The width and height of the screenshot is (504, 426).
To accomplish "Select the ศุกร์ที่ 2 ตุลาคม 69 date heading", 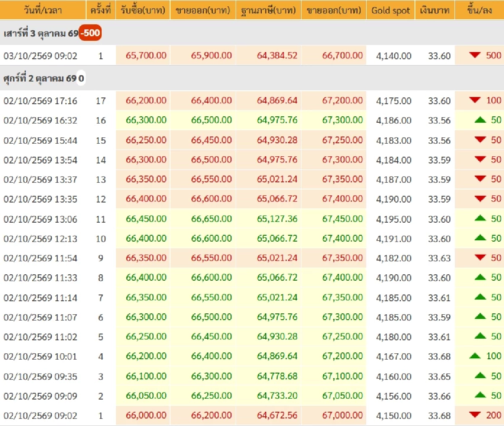I will (x=40, y=79).
